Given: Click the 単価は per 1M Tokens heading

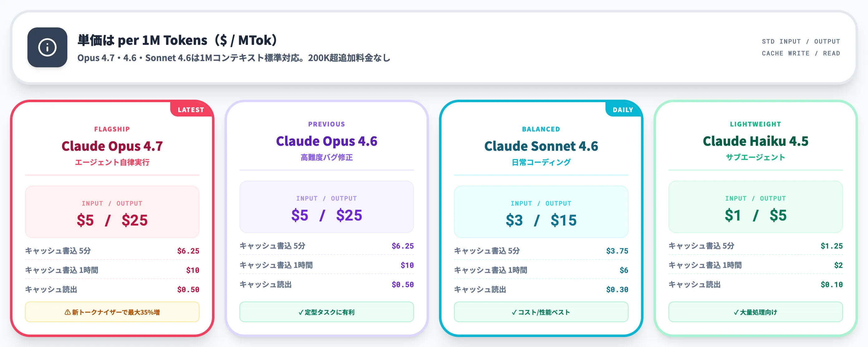Looking at the screenshot, I should tap(178, 40).
